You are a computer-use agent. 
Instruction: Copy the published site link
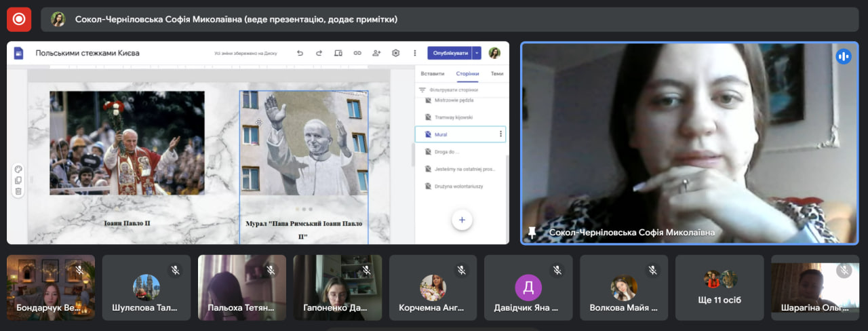[x=357, y=53]
